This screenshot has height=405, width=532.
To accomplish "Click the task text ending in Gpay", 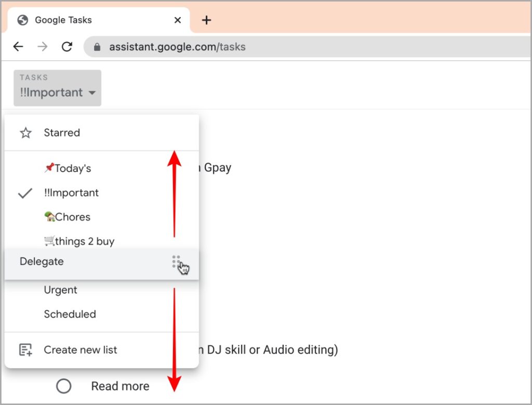I will pos(215,168).
